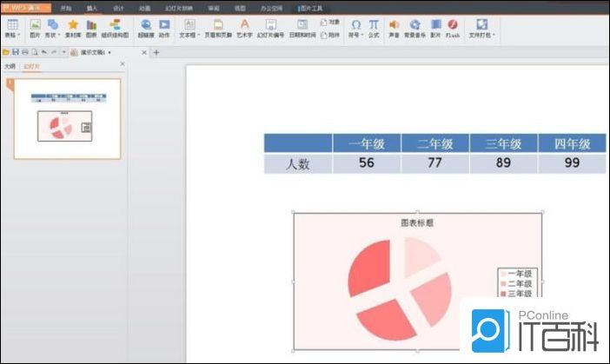This screenshot has width=610, height=364.
Task: Click the 公式 formula icon
Action: 374,29
